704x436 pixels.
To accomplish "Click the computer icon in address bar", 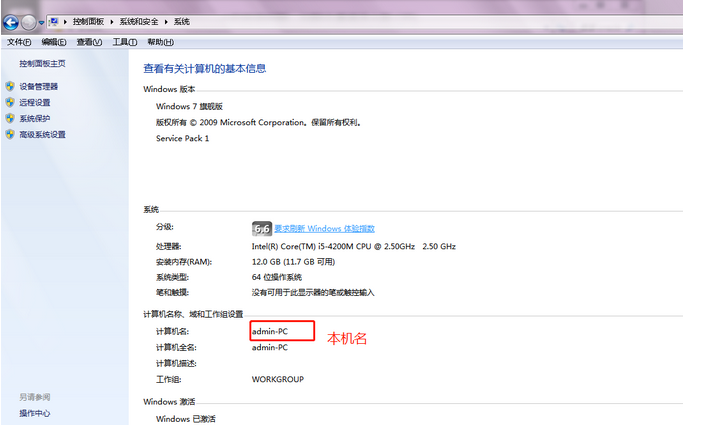I will pyautogui.click(x=54, y=22).
